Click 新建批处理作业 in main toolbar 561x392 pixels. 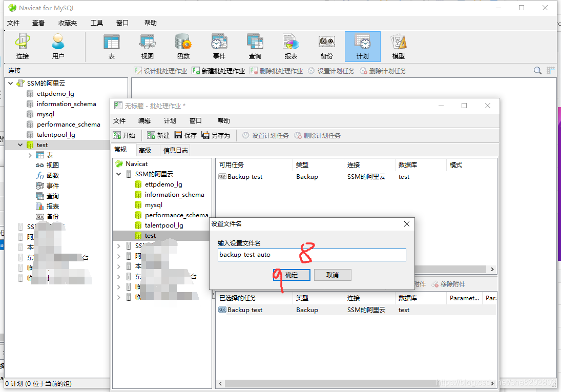click(218, 71)
